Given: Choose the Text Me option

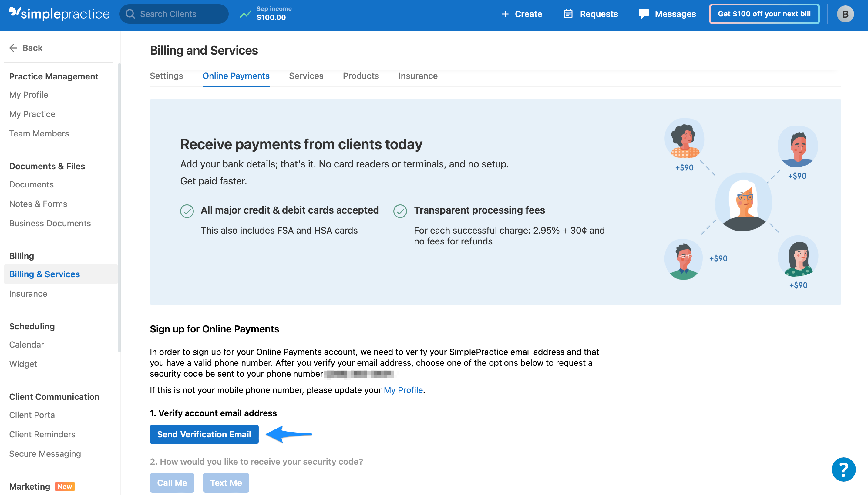Looking at the screenshot, I should pyautogui.click(x=226, y=483).
